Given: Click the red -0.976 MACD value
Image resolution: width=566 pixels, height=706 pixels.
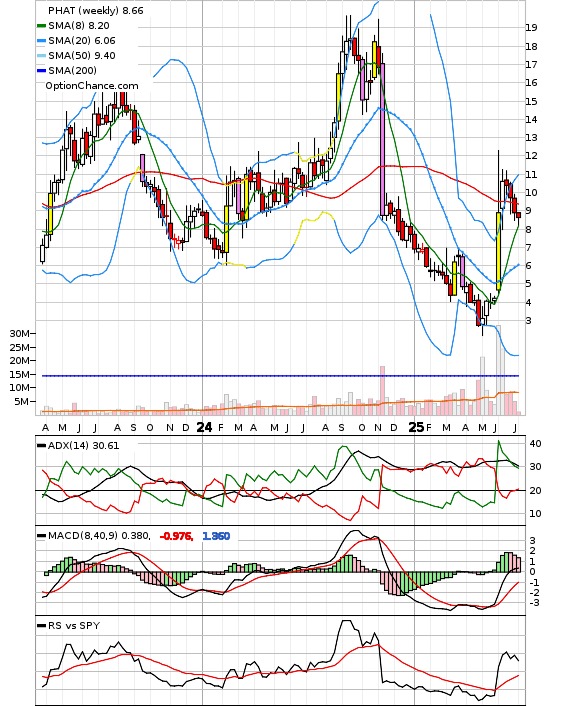Looking at the screenshot, I should click(x=176, y=536).
